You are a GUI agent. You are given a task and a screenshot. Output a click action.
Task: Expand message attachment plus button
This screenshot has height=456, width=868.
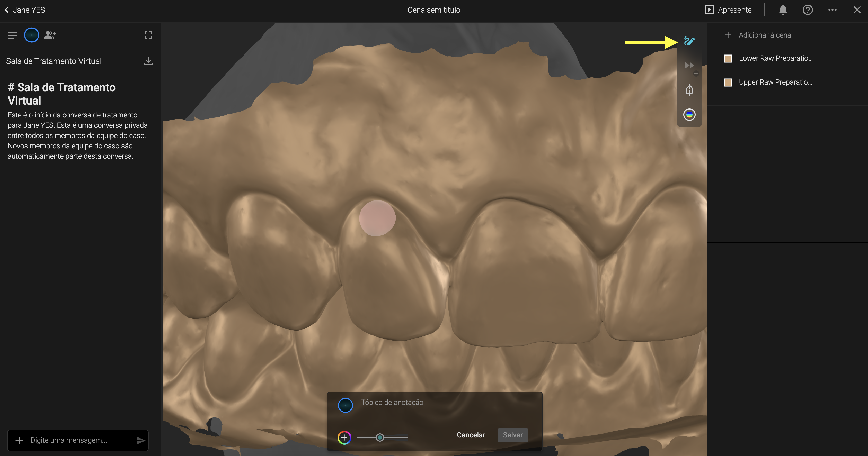19,441
